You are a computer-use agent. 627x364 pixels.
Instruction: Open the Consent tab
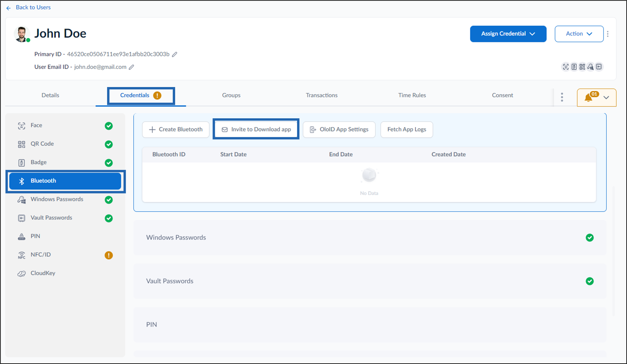502,95
